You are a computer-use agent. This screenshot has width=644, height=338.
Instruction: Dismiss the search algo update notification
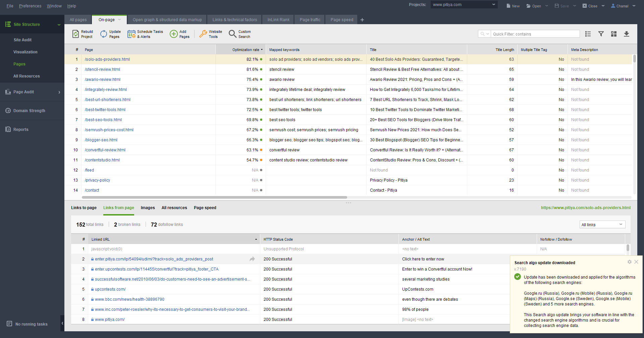point(636,262)
